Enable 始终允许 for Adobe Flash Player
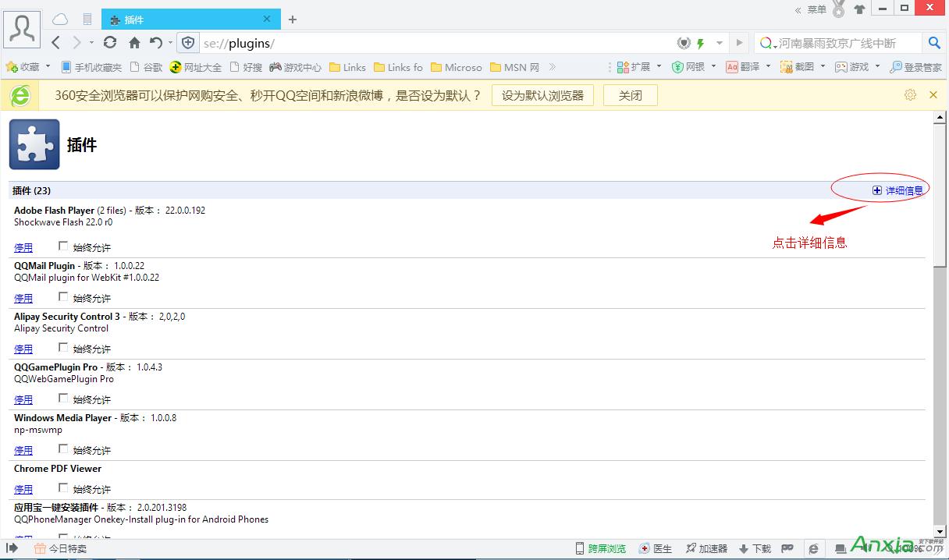Viewport: 949px width, 560px height. coord(63,246)
